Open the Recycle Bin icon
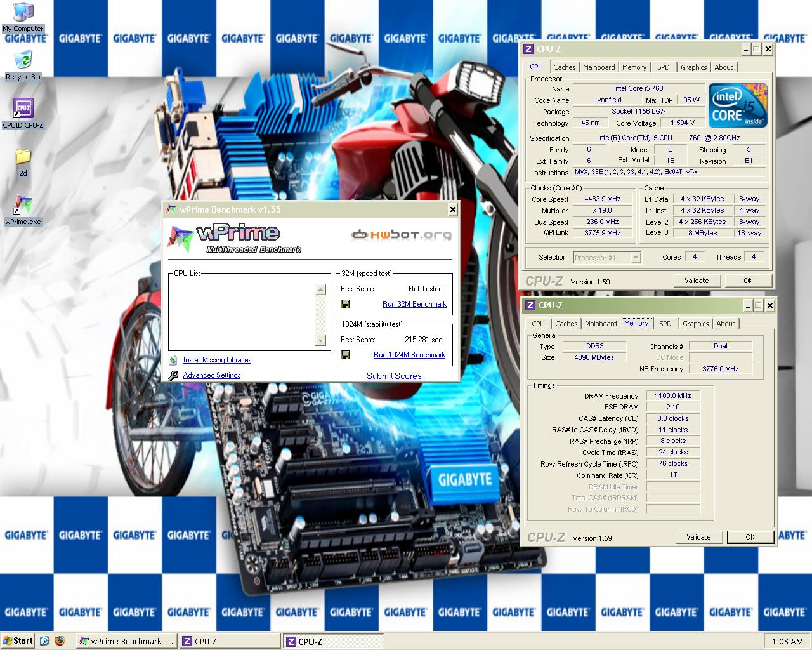 [23, 65]
